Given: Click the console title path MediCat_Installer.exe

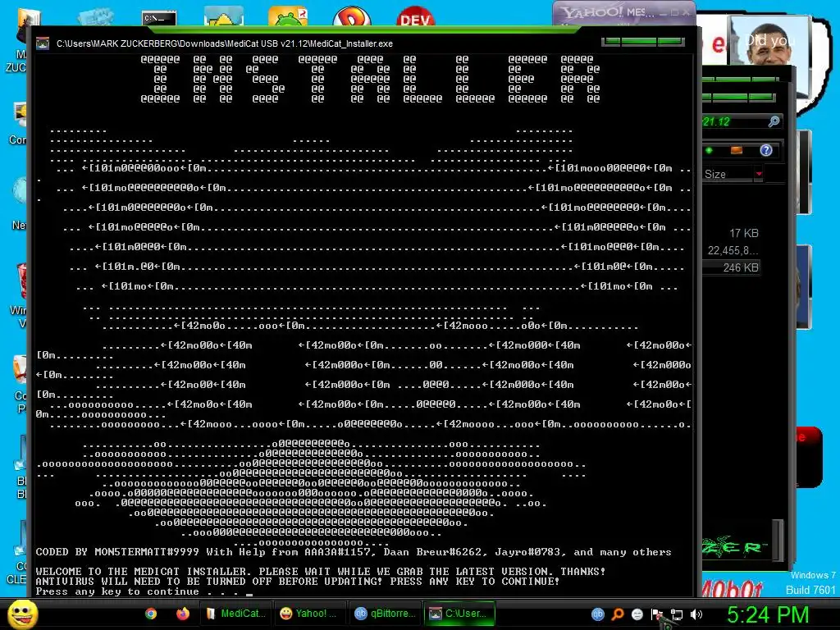Looking at the screenshot, I should tap(225, 43).
